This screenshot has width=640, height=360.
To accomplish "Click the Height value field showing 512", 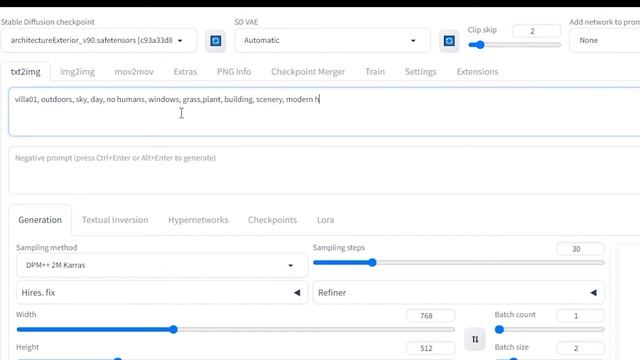I will (431, 349).
